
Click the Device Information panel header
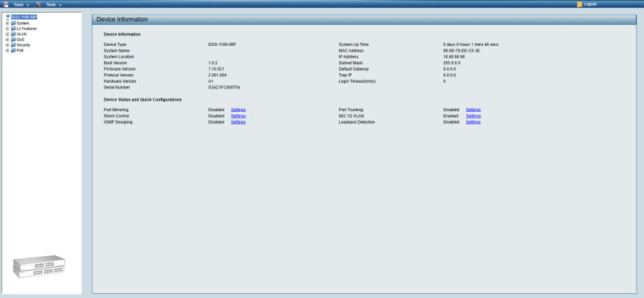pos(364,19)
